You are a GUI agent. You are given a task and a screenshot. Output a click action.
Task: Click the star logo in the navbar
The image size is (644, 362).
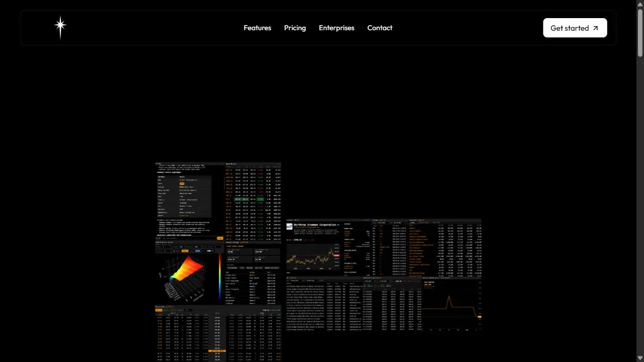[60, 28]
